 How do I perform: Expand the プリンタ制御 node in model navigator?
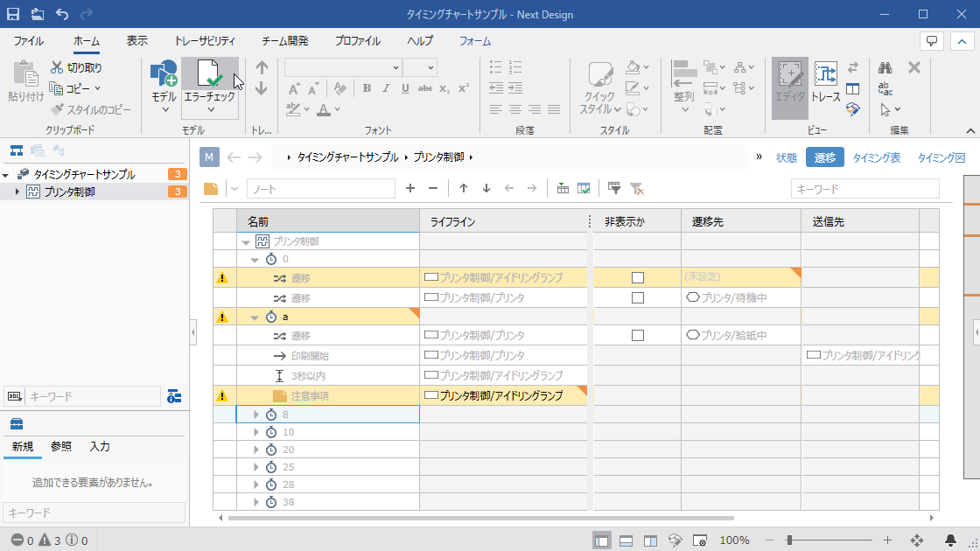[x=17, y=192]
